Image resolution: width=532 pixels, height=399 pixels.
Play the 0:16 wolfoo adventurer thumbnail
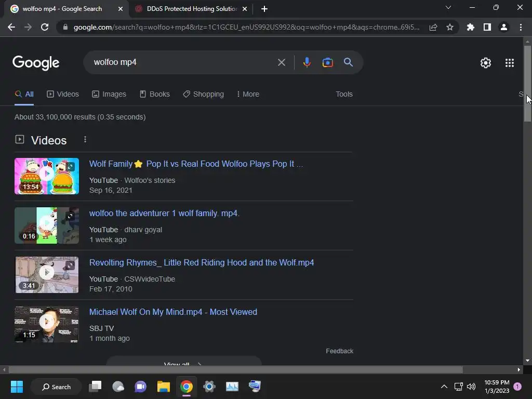pos(46,225)
